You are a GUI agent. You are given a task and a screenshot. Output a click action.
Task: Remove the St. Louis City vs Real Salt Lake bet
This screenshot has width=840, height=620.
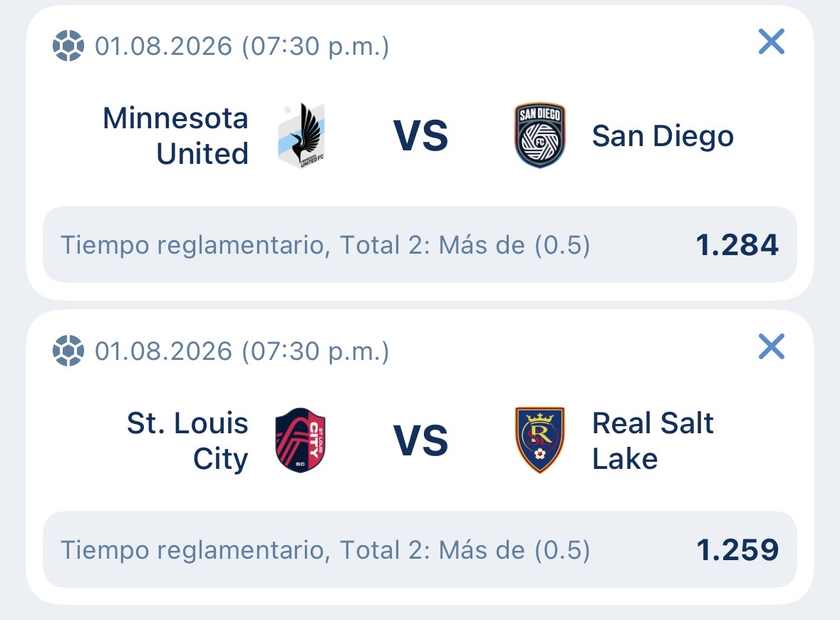coord(772,347)
